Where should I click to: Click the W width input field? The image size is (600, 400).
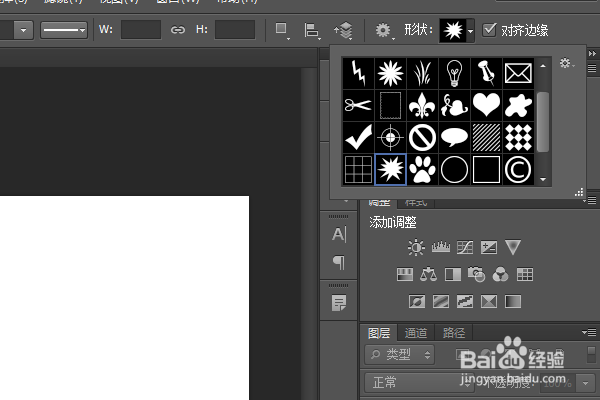[141, 30]
